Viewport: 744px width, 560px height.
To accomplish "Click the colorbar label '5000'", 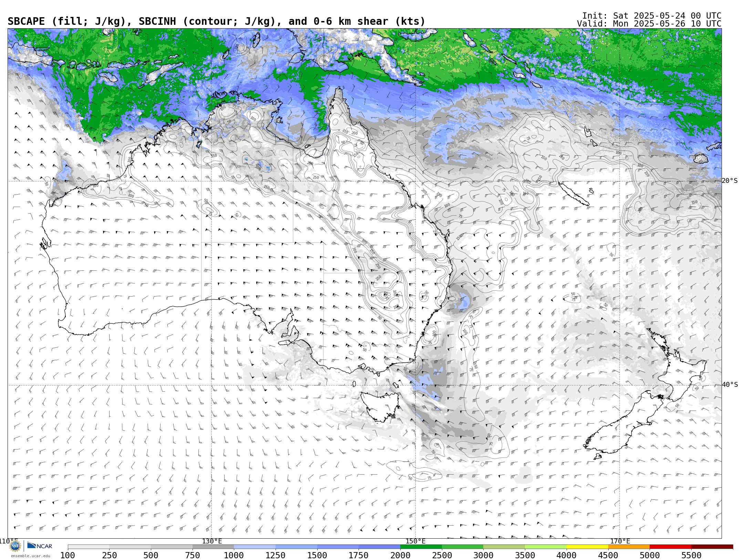I will (650, 556).
